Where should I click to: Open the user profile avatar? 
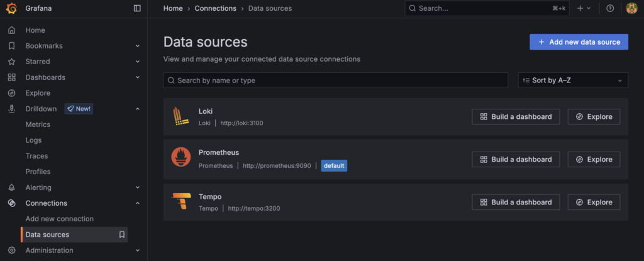631,8
